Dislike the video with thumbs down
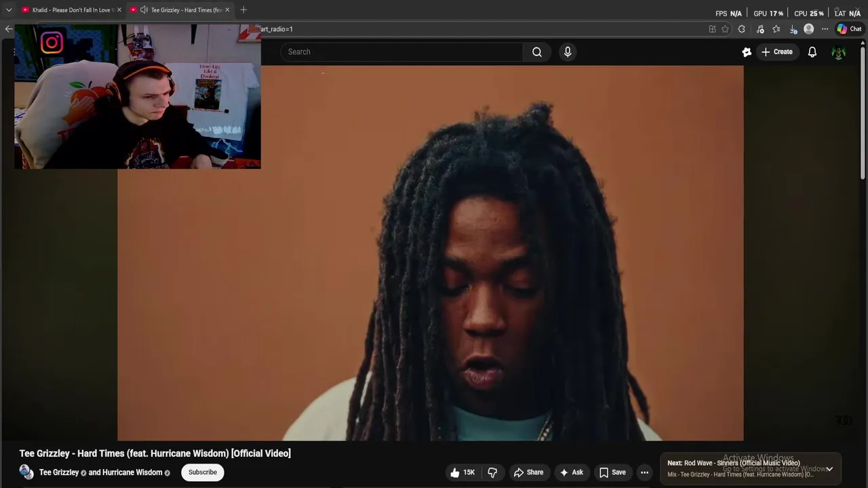868x488 pixels. coord(493,472)
